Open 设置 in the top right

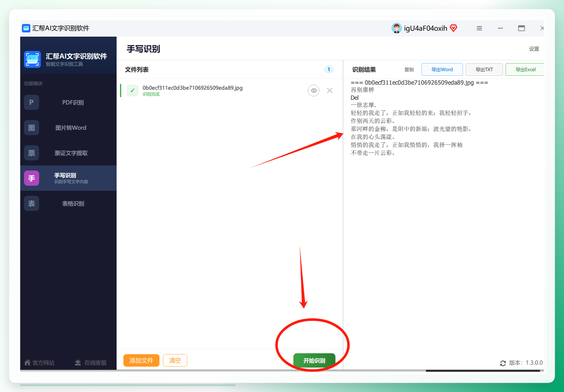[534, 49]
